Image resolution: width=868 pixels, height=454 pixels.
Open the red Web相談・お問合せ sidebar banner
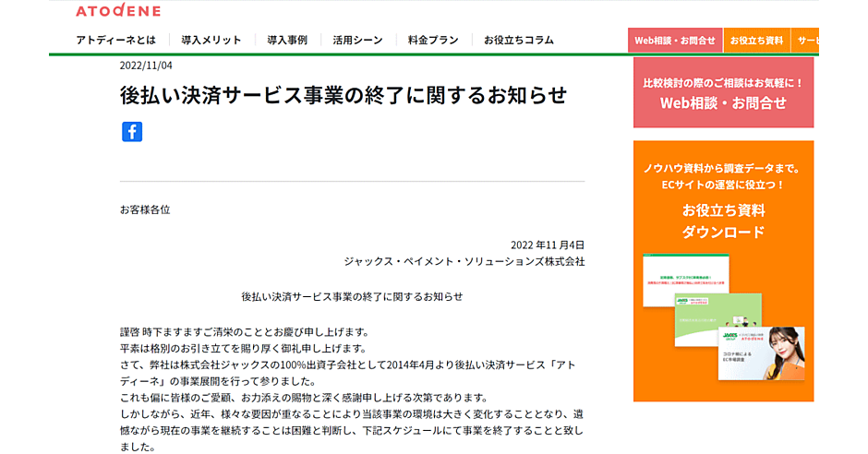pyautogui.click(x=723, y=92)
